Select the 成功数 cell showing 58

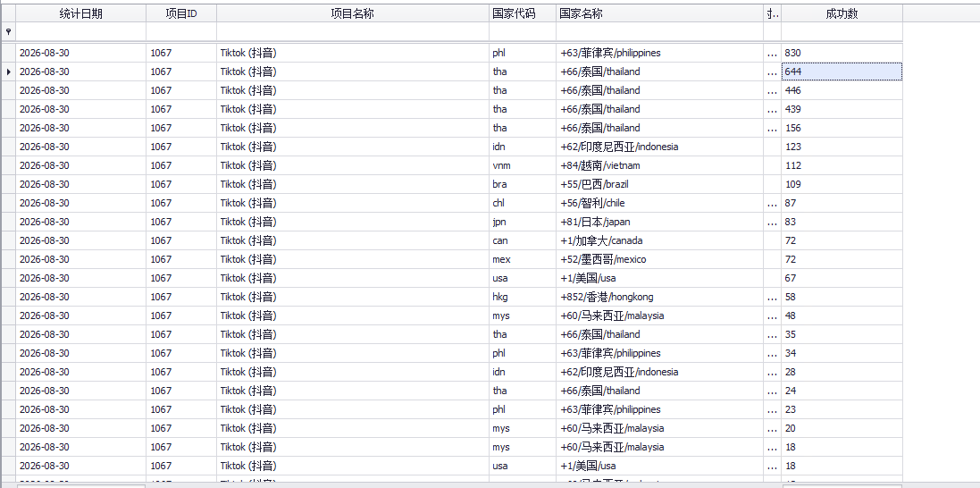[x=842, y=297]
